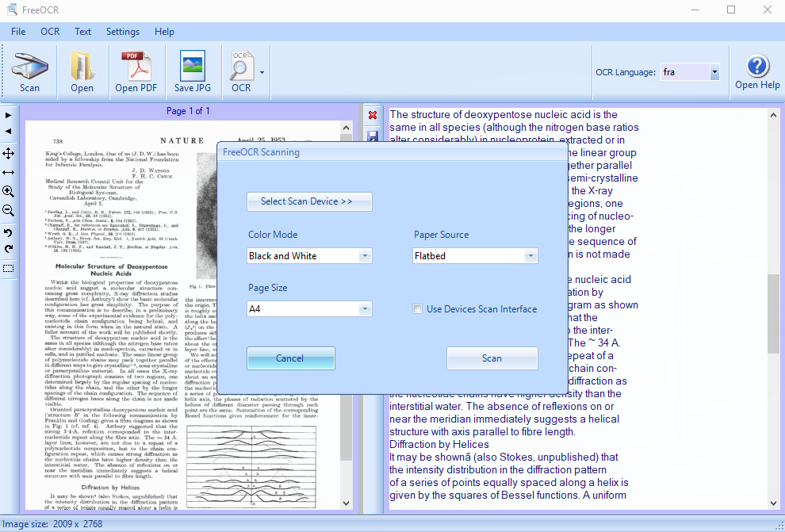Click the fit-width double-arrow icon
Viewport: 785px width, 532px height.
click(8, 172)
